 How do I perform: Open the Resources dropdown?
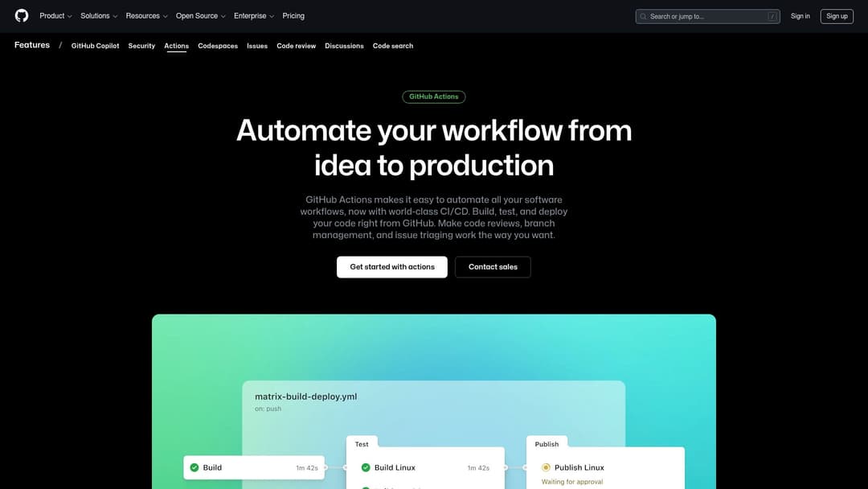pos(147,16)
